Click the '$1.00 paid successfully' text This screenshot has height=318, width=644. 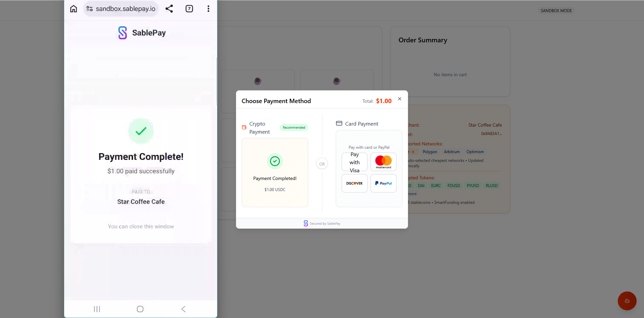click(141, 171)
